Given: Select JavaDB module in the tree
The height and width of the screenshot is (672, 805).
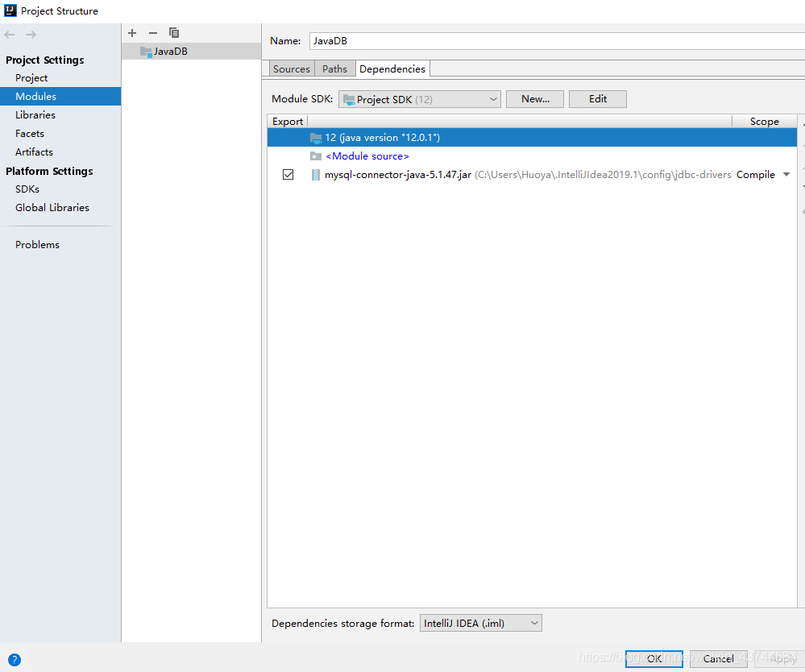Looking at the screenshot, I should pos(192,52).
